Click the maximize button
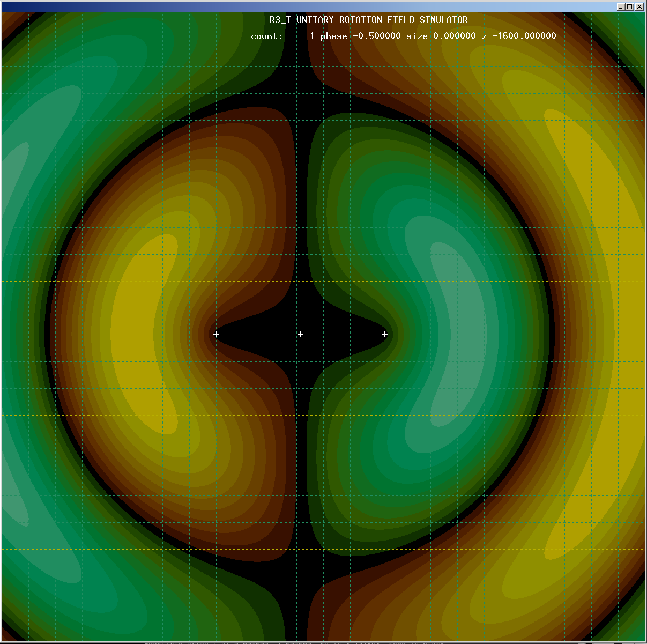This screenshot has height=644, width=647. click(x=629, y=7)
